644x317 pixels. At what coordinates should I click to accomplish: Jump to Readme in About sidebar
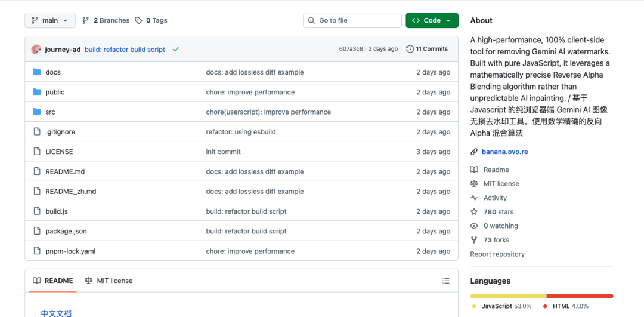496,170
